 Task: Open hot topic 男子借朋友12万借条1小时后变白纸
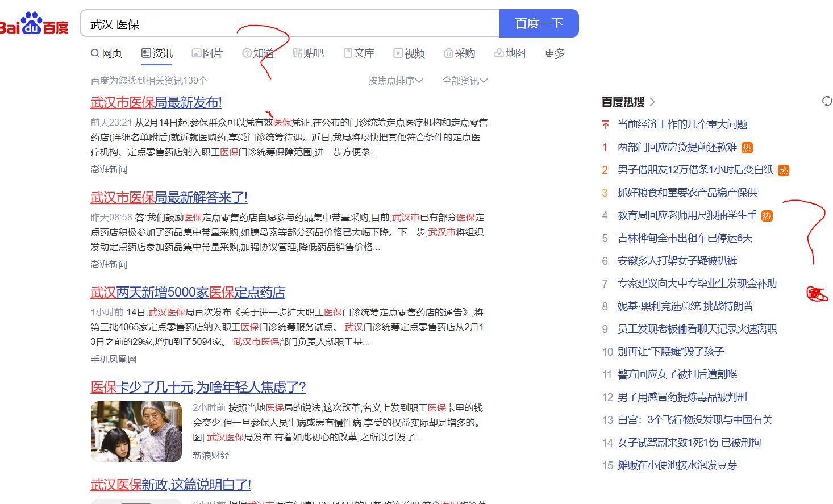(x=695, y=170)
